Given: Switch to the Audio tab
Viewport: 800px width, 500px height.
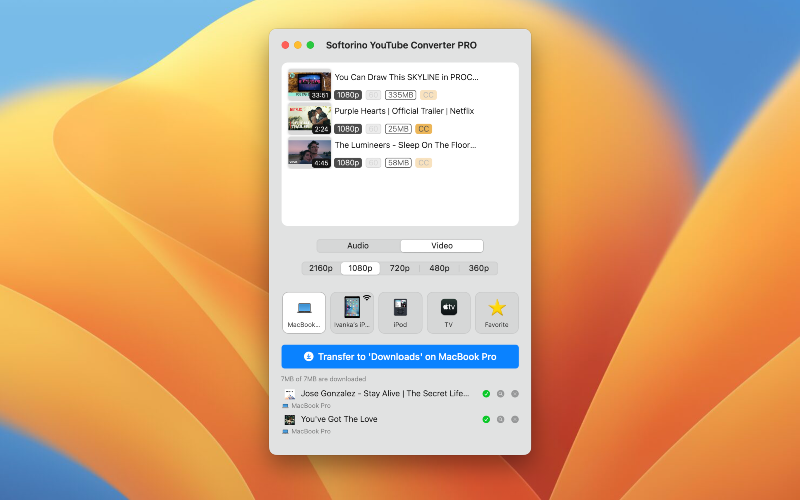Looking at the screenshot, I should 358,246.
